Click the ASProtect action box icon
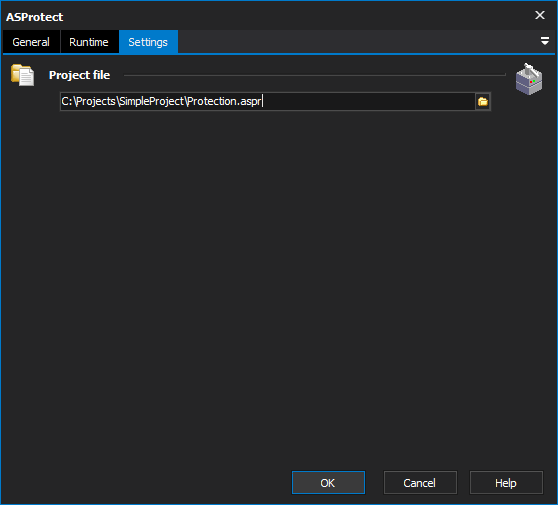This screenshot has width=558, height=505. 529,79
